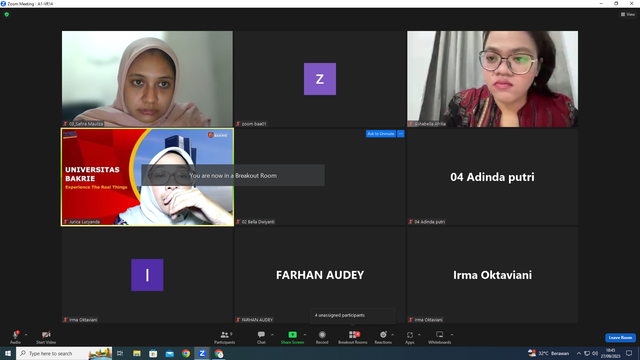Click the Leave Room button
This screenshot has width=640, height=360.
pos(620,338)
